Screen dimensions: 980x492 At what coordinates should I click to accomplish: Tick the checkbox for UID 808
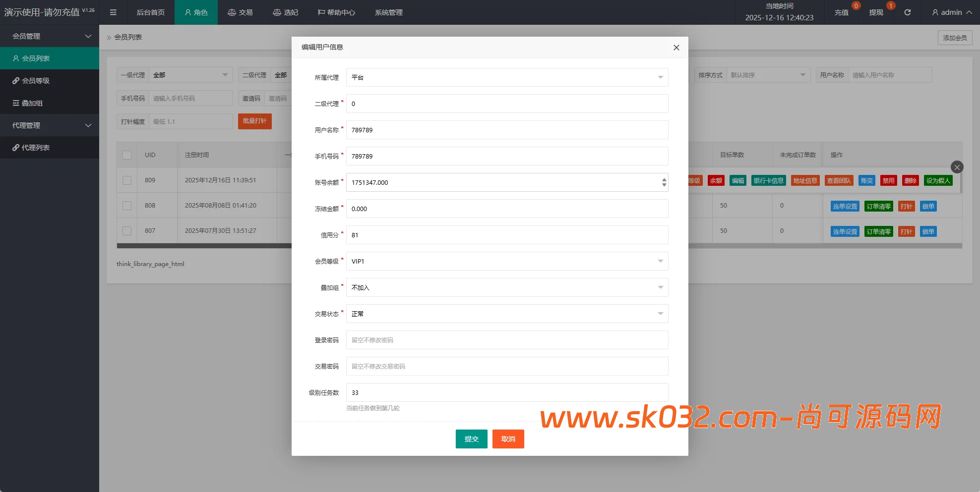coord(127,206)
